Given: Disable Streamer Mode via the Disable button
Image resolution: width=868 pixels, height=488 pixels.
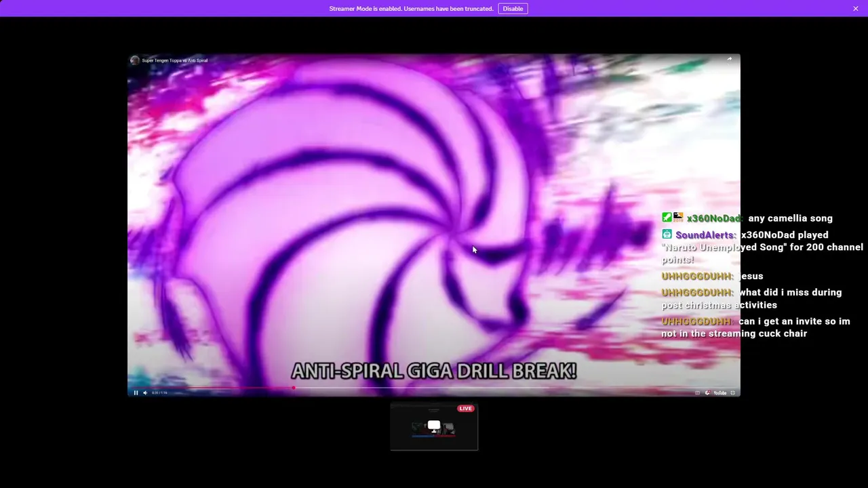Looking at the screenshot, I should click(513, 8).
